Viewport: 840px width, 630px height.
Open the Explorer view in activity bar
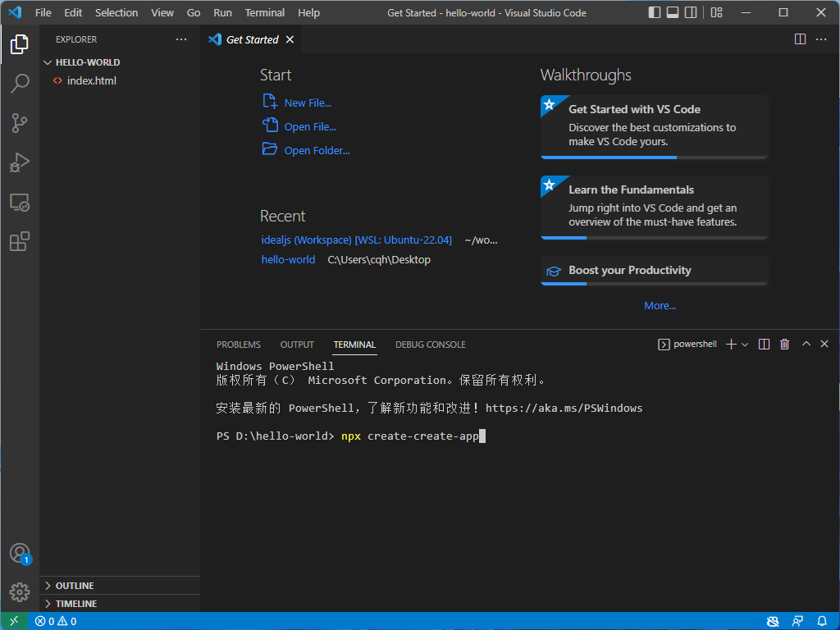pos(20,44)
